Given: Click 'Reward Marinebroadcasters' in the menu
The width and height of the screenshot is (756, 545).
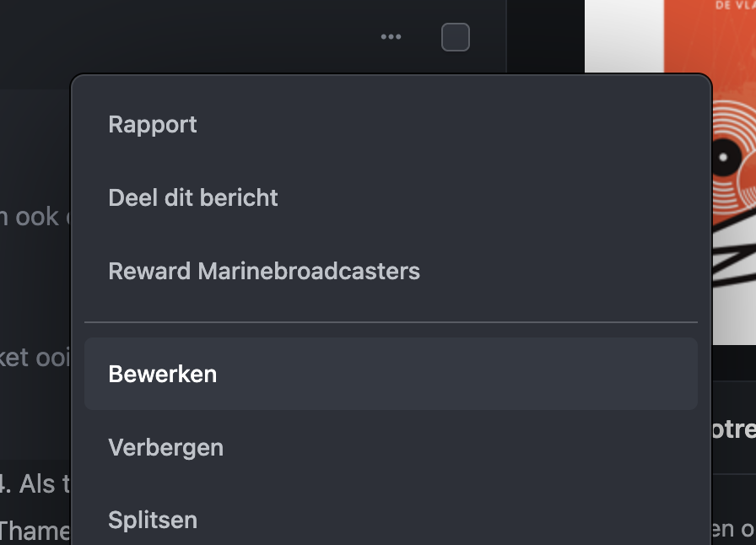Looking at the screenshot, I should [263, 271].
